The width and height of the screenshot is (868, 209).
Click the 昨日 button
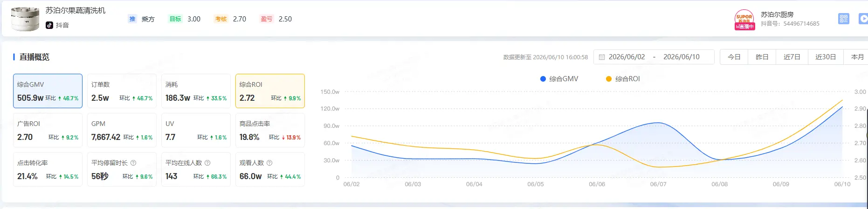762,57
